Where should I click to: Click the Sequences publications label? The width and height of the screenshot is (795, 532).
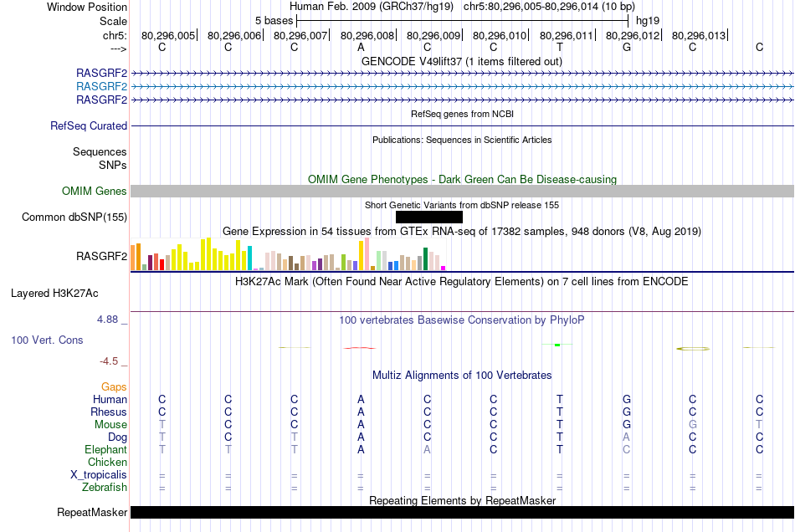100,151
